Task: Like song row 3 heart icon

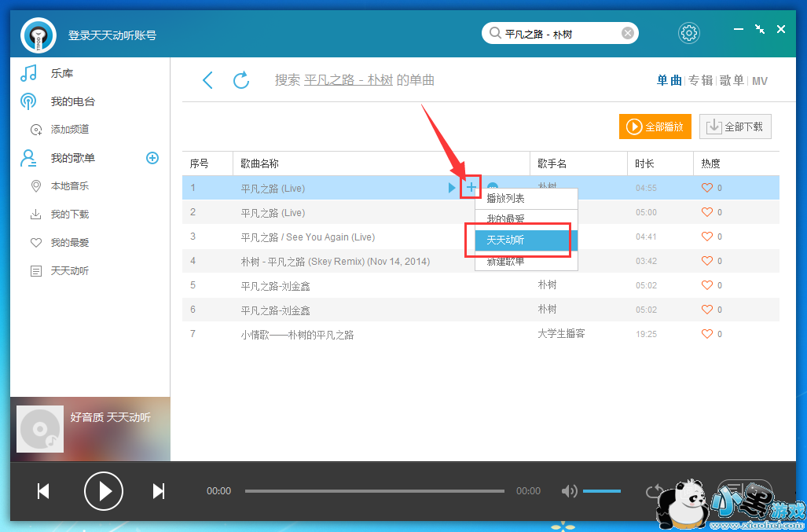Action: [707, 237]
